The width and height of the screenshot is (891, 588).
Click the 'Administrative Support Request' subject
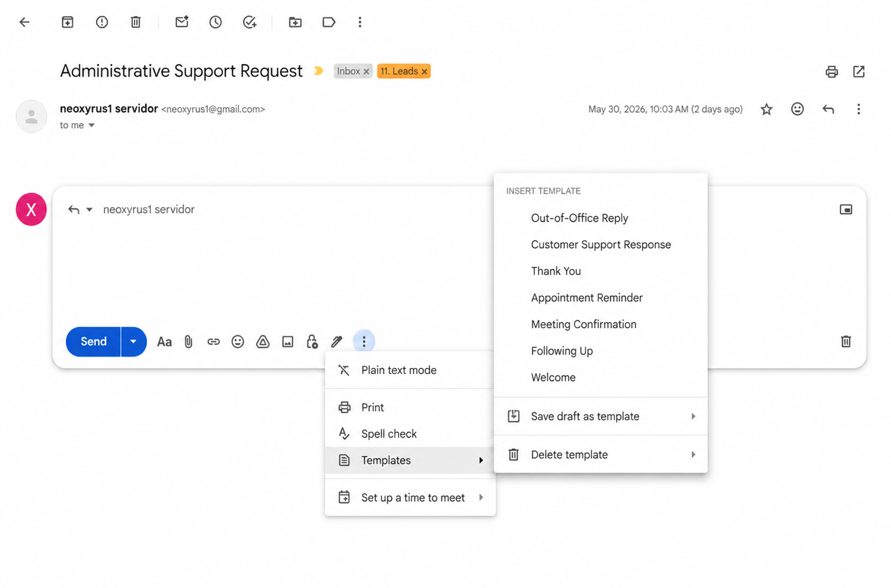click(x=181, y=71)
